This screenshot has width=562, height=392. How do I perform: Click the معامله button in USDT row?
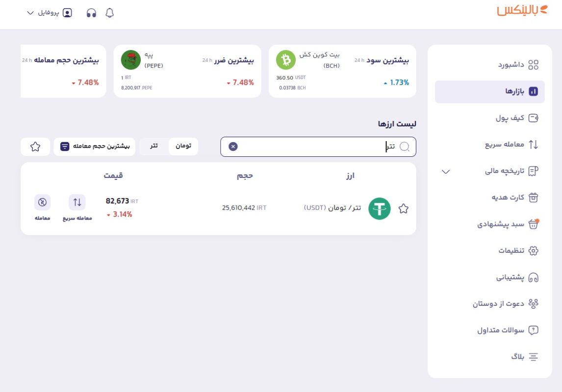click(42, 208)
